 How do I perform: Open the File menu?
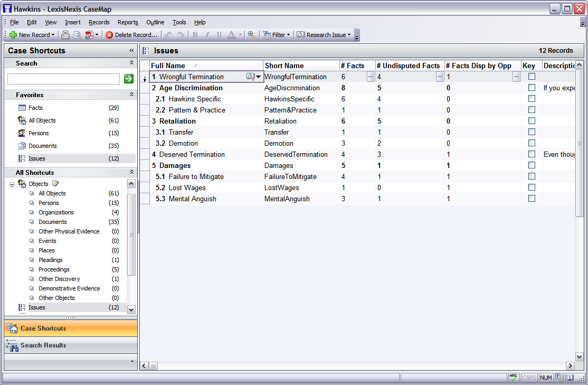click(14, 22)
